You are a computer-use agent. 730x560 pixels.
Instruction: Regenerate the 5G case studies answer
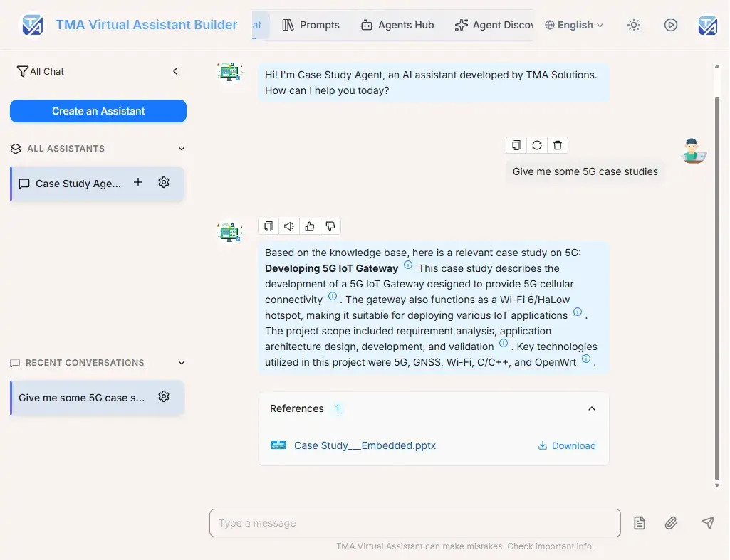[x=536, y=144]
